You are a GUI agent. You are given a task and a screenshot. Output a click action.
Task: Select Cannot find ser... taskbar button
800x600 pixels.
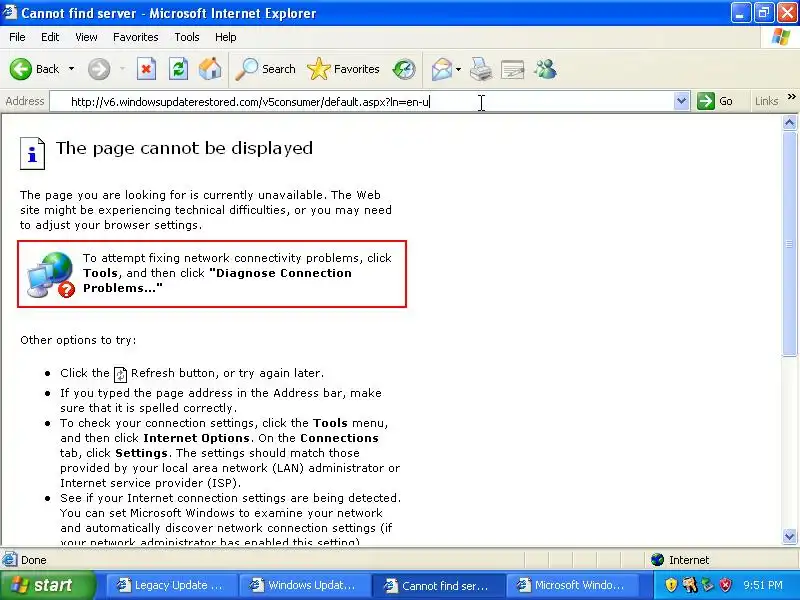point(438,585)
